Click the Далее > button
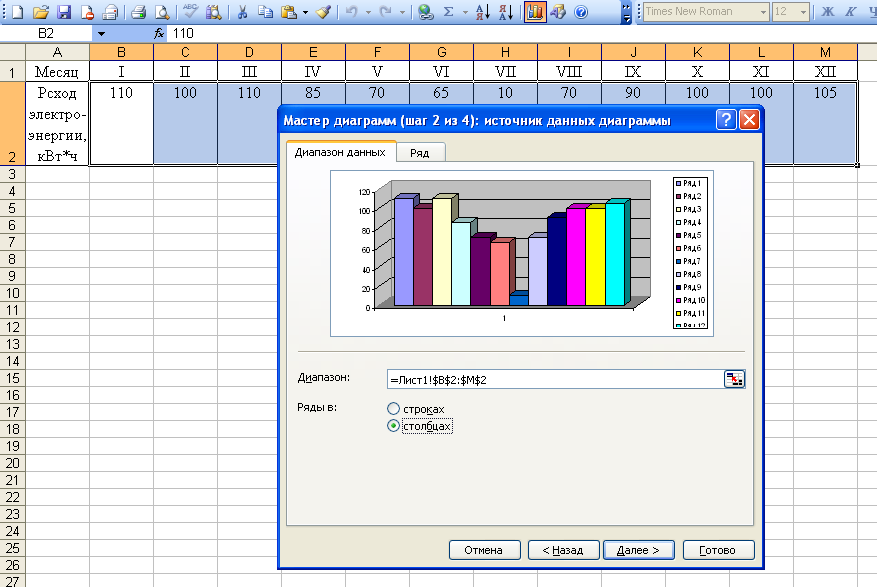 tap(638, 550)
